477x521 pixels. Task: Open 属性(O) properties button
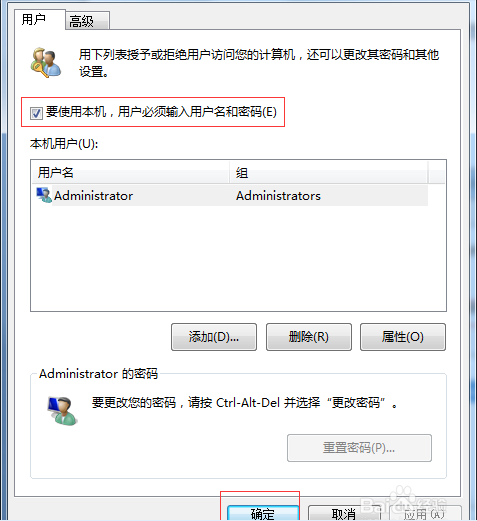[403, 337]
